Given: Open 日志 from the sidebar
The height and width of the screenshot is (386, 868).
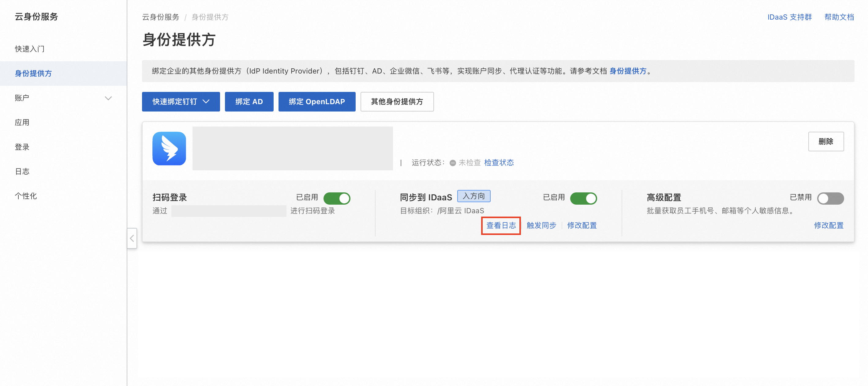Looking at the screenshot, I should [x=22, y=172].
